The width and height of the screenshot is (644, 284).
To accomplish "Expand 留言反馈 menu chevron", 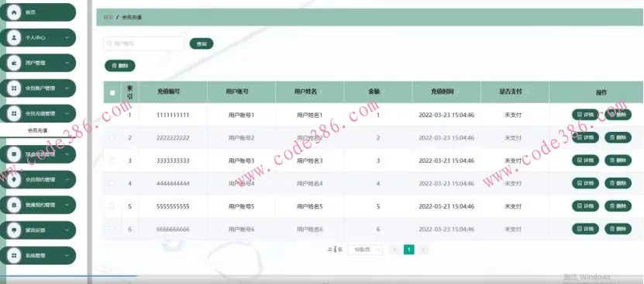I will pos(67,230).
